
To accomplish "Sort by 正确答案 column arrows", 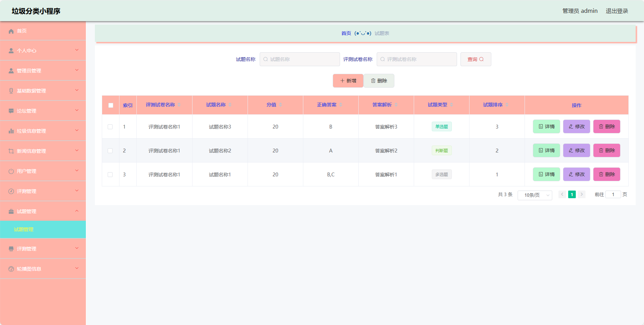I will point(341,105).
